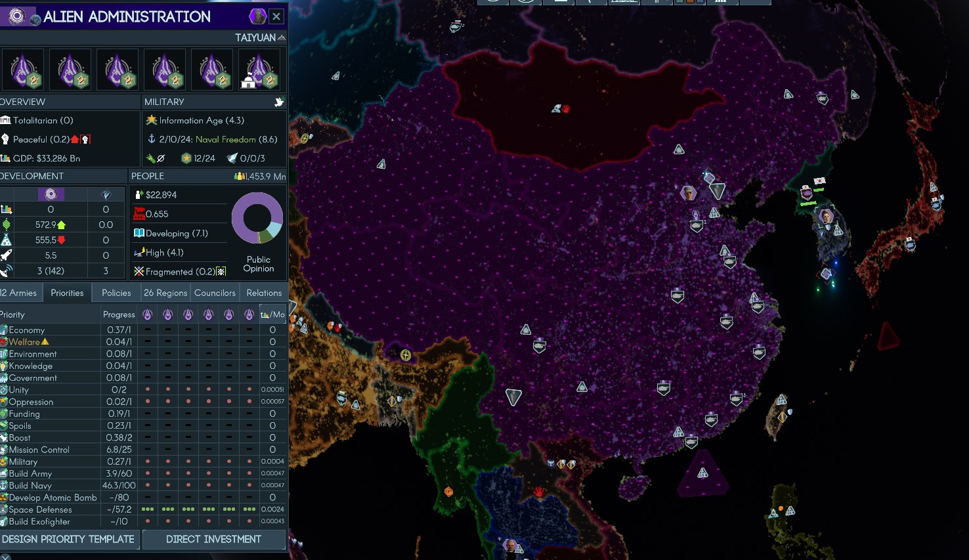Viewport: 969px width, 560px height.
Task: Click the Mission Control priority row label
Action: point(39,450)
